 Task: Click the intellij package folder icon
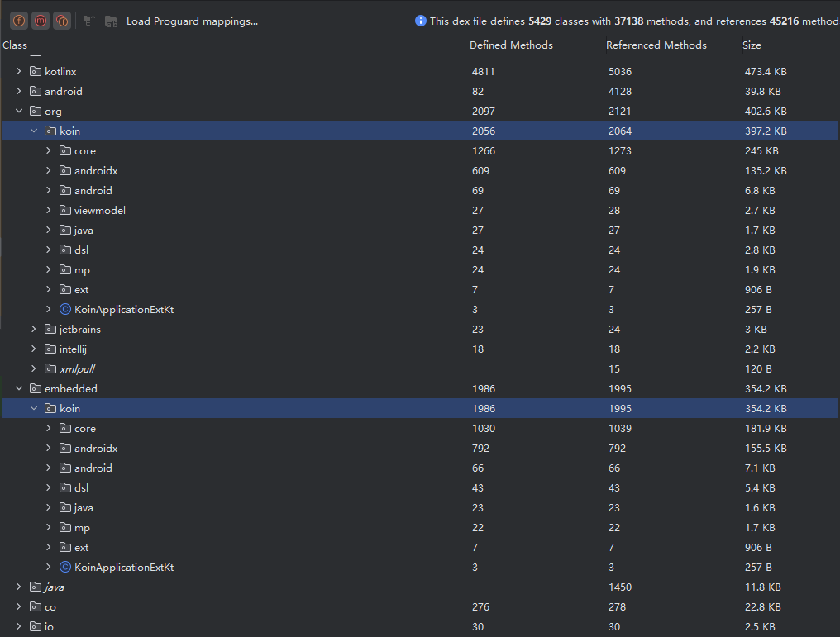pyautogui.click(x=50, y=349)
